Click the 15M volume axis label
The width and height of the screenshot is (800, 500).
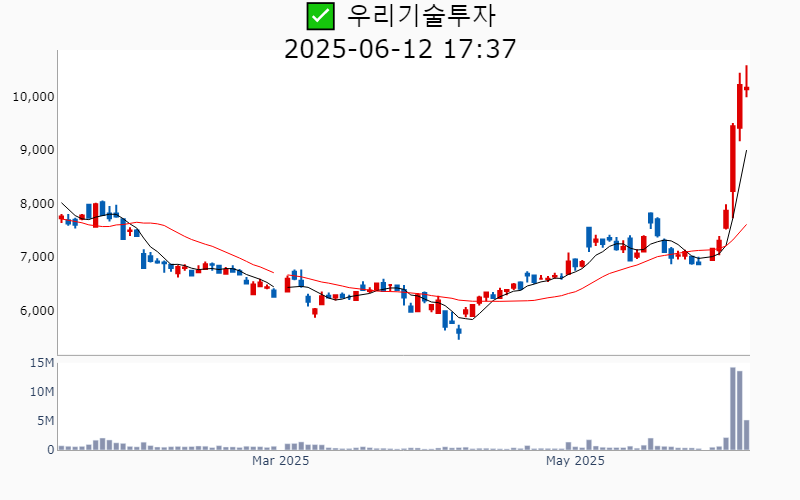point(42,363)
